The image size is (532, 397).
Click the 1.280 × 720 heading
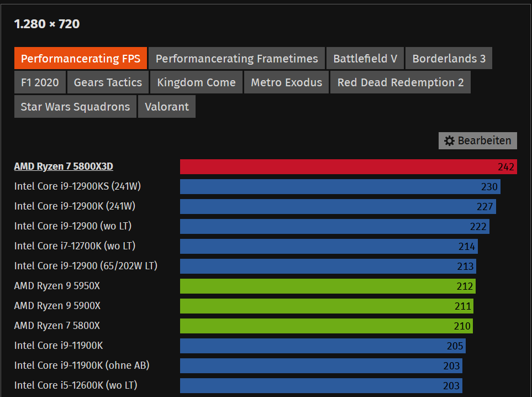(x=47, y=24)
